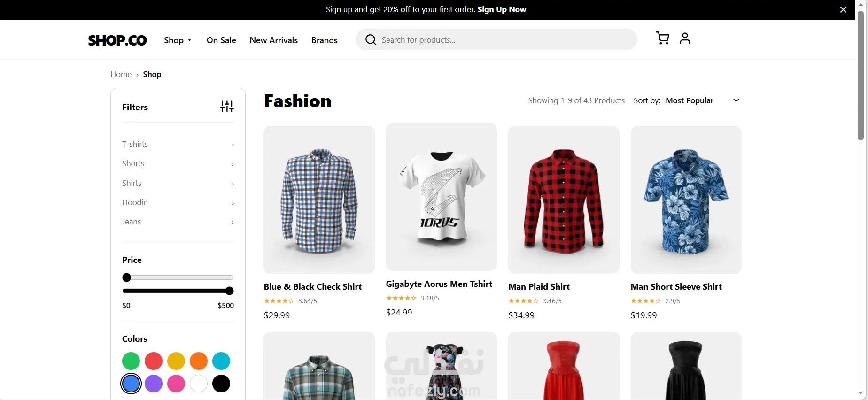Click the $19.99 price text
The image size is (868, 400).
pyautogui.click(x=644, y=315)
